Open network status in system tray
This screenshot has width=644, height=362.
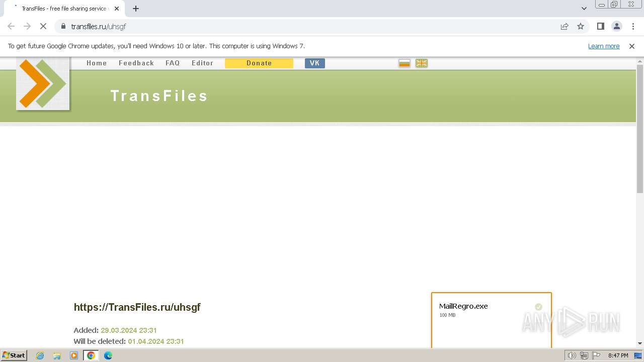(x=584, y=355)
